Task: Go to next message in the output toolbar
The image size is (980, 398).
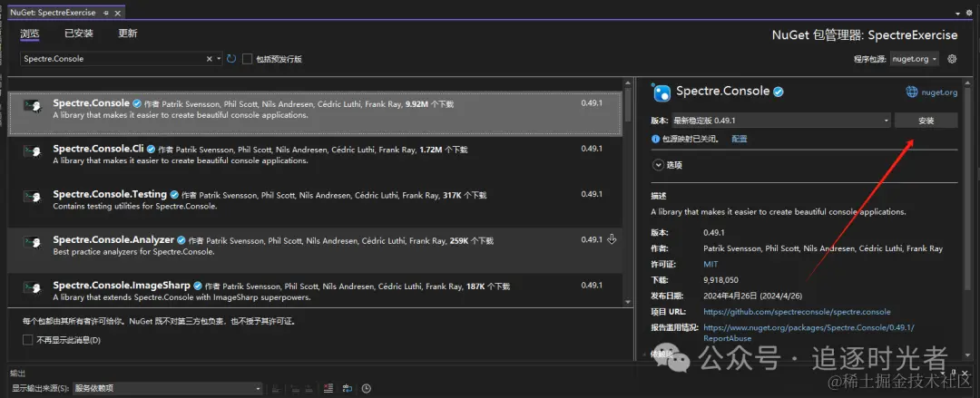Action: pyautogui.click(x=309, y=389)
